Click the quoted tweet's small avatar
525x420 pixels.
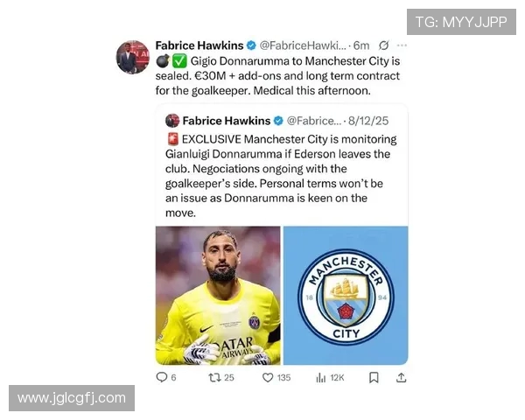[x=172, y=121]
